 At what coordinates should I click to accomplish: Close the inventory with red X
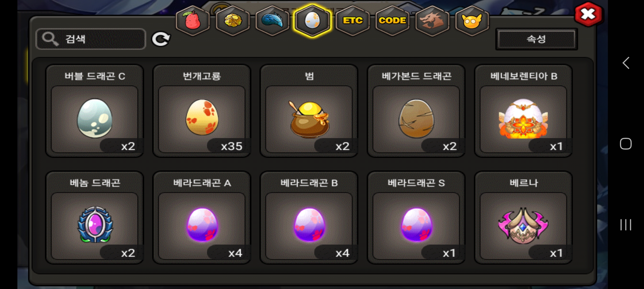(588, 14)
